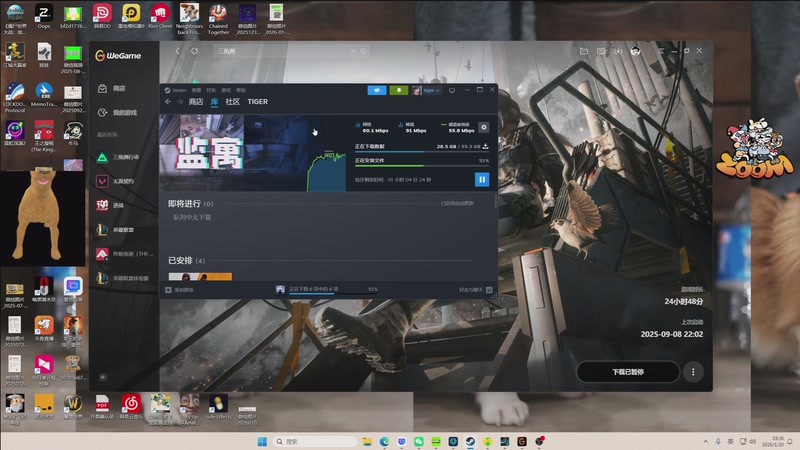Switch Steam to Big Picture monitor icon
This screenshot has height=450, width=800.
click(452, 90)
